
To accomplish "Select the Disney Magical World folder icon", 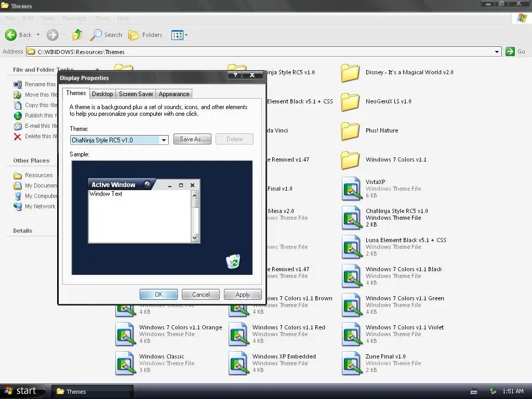I will click(x=351, y=73).
